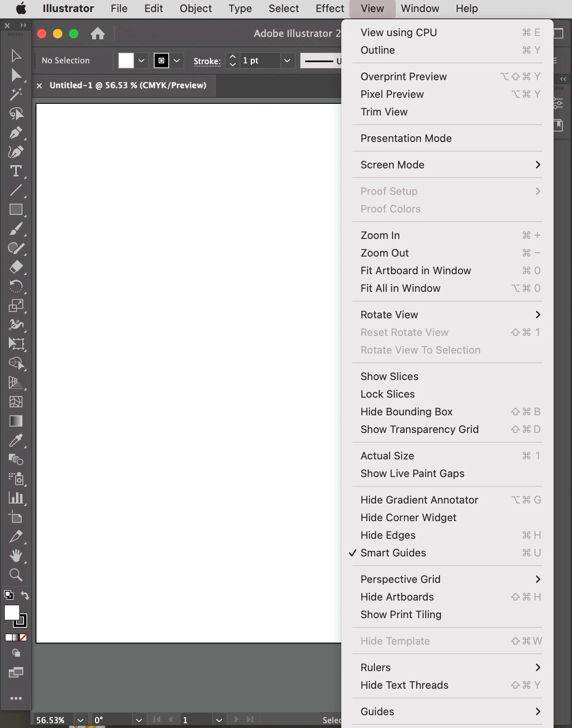572x728 pixels.
Task: Expand the Screen Mode submenu
Action: [447, 165]
